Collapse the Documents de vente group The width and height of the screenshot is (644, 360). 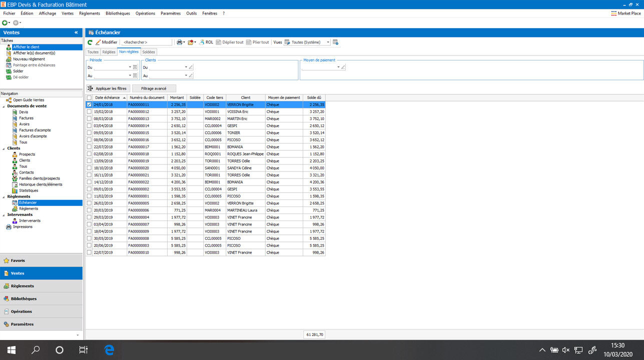(x=3, y=106)
